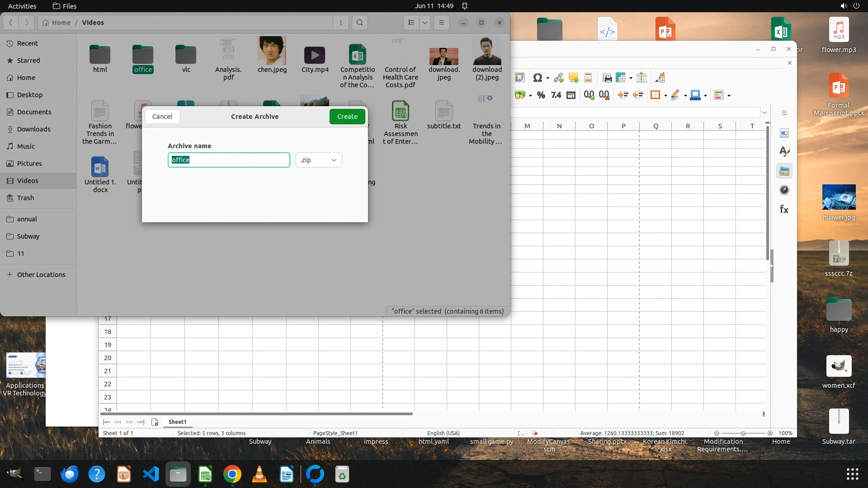The width and height of the screenshot is (868, 488).
Task: Toggle list view in Files
Action: pyautogui.click(x=411, y=23)
